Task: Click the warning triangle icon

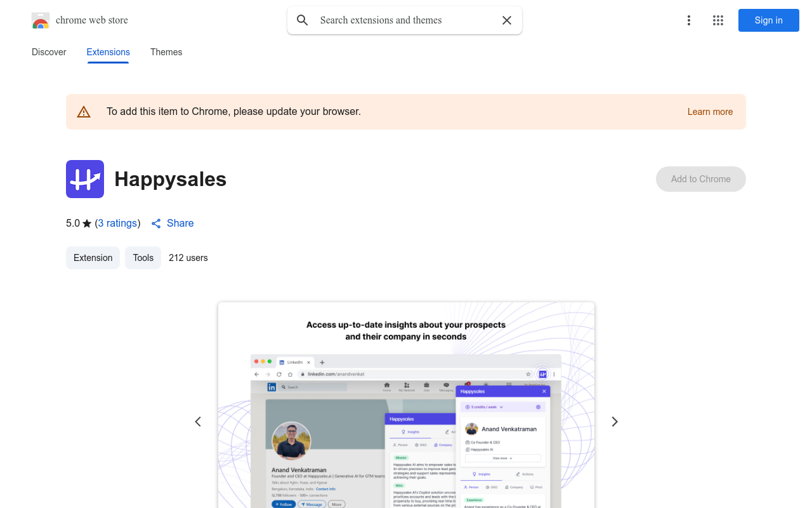Action: click(x=84, y=112)
